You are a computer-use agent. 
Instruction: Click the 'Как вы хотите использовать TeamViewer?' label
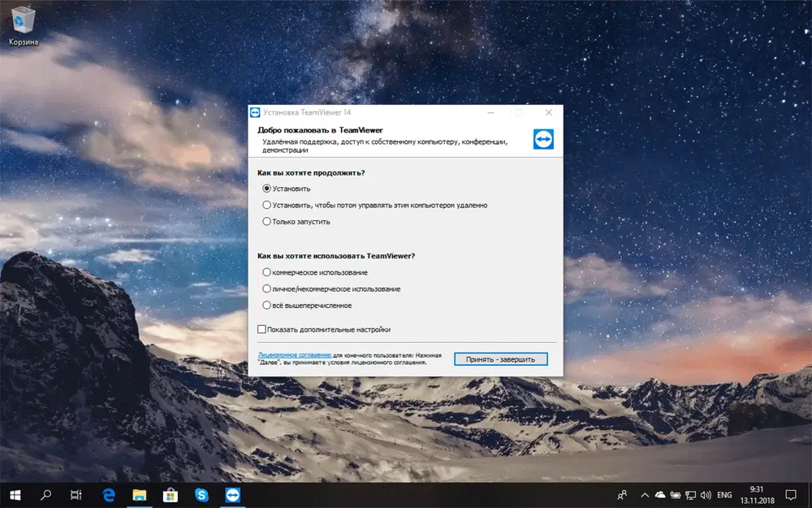coord(336,255)
